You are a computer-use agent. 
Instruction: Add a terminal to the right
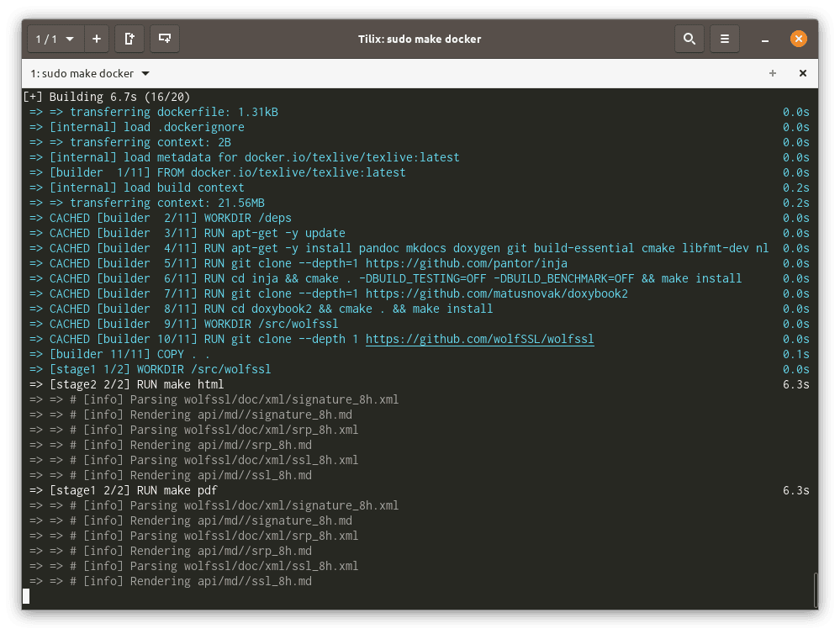(129, 39)
